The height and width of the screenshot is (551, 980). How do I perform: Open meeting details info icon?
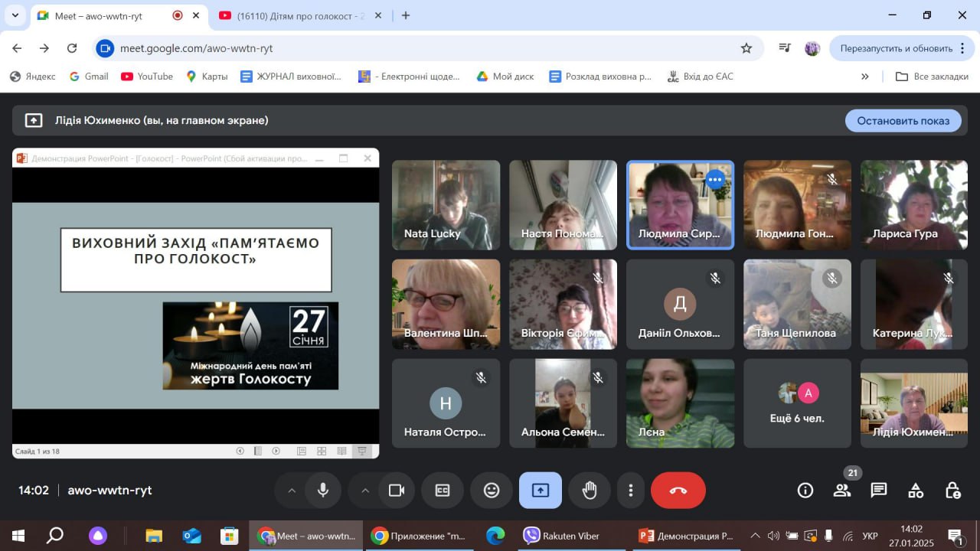(805, 491)
